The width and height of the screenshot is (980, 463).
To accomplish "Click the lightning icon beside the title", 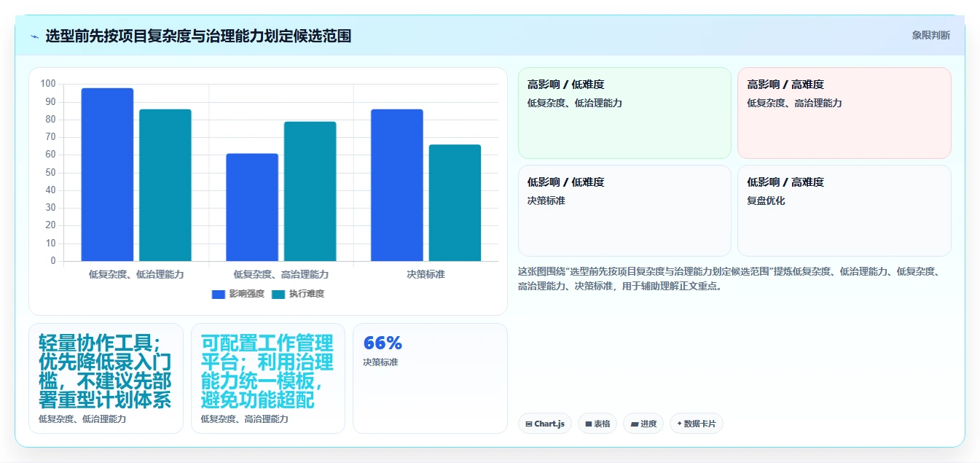I will pyautogui.click(x=34, y=36).
